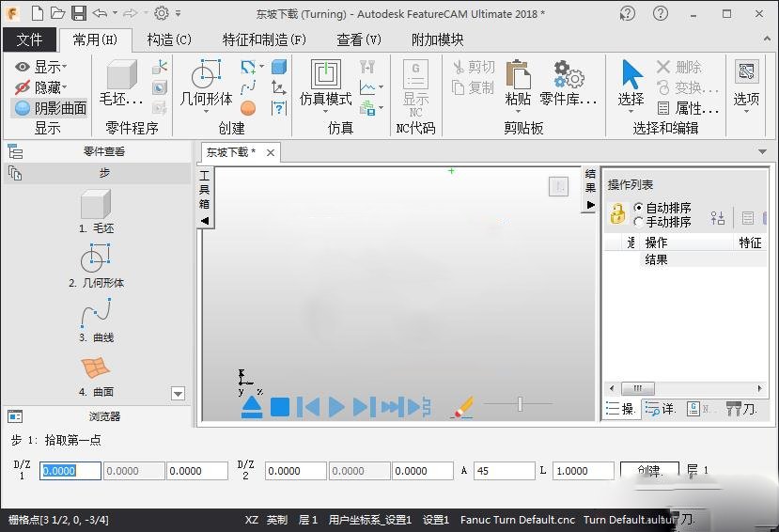Switch to the 特征和制造(F) ribbon tab

pos(264,39)
